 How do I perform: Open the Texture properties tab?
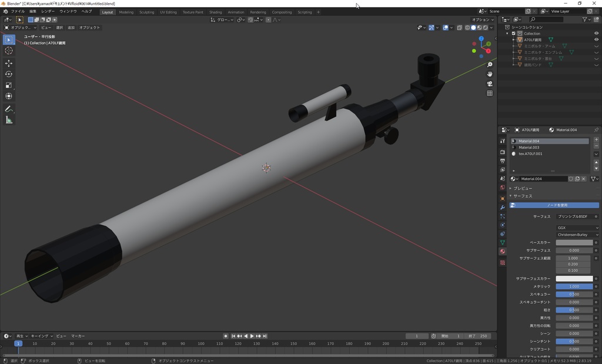[x=503, y=263]
